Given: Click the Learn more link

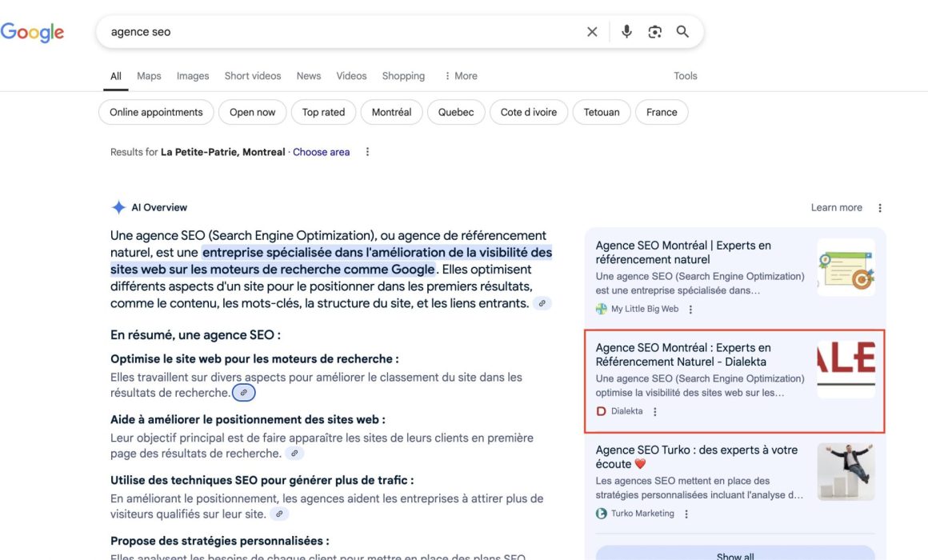Looking at the screenshot, I should (x=836, y=207).
